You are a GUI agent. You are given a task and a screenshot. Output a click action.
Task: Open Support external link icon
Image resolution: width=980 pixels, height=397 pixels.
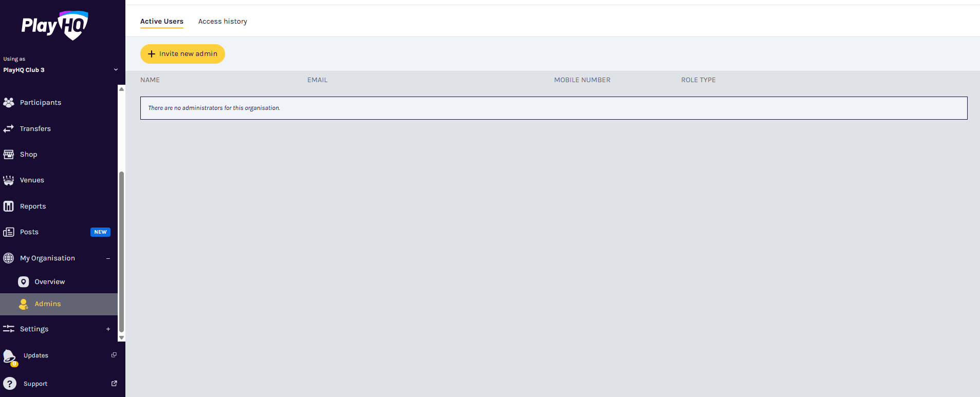114,384
